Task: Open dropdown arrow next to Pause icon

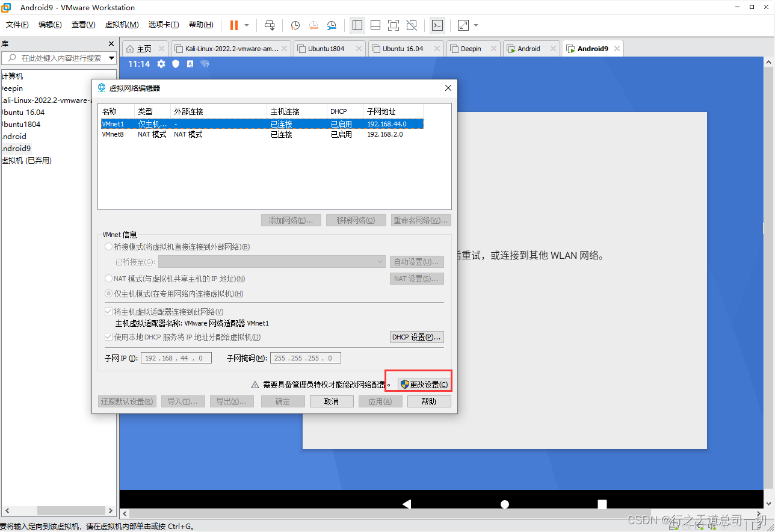Action: coord(247,25)
